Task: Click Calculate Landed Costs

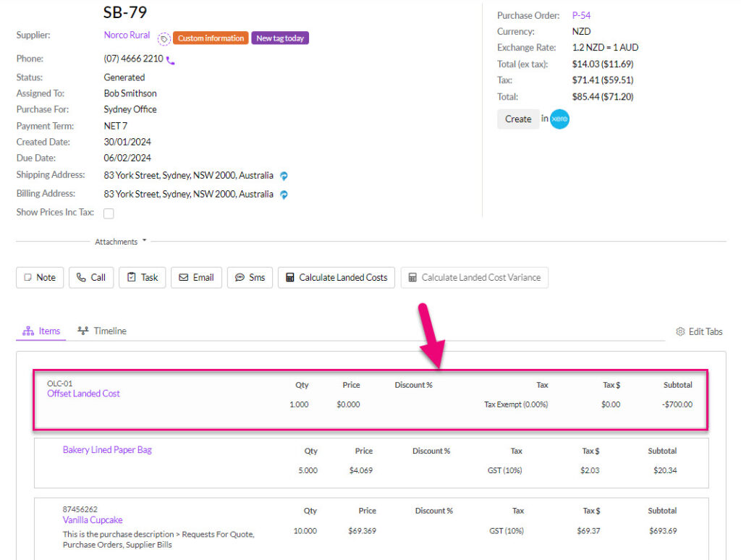Action: pos(336,277)
